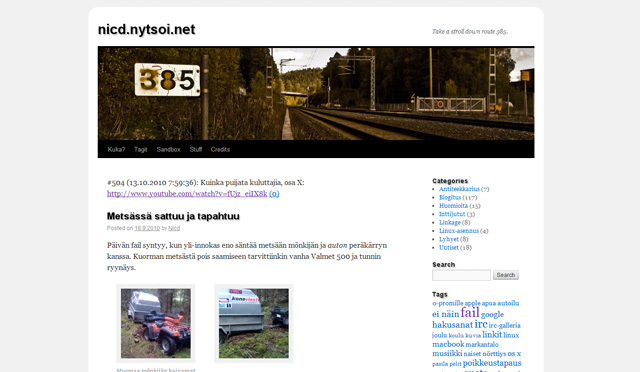Click the route 385 header banner image
Image resolution: width=640 pixels, height=372 pixels.
316,94
